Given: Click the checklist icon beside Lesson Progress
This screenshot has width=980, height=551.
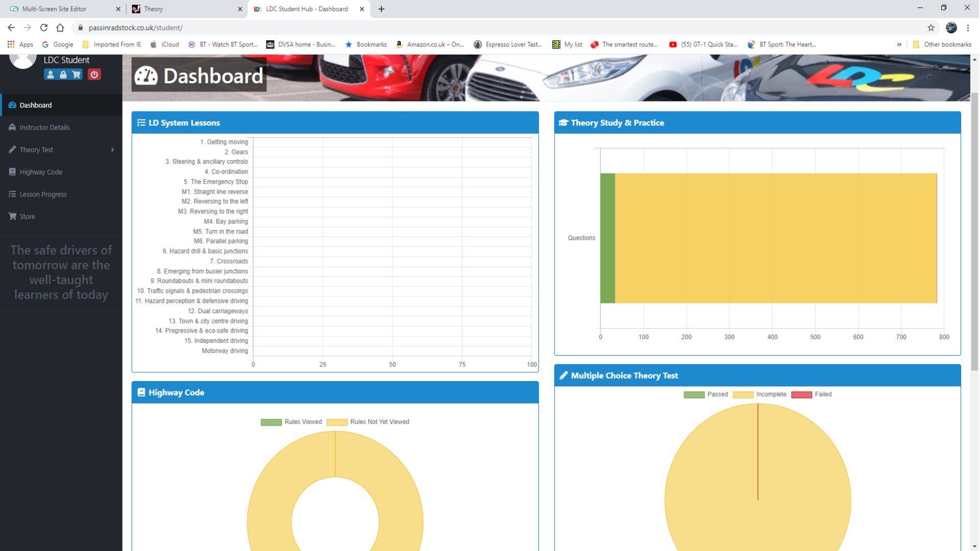Looking at the screenshot, I should (12, 194).
